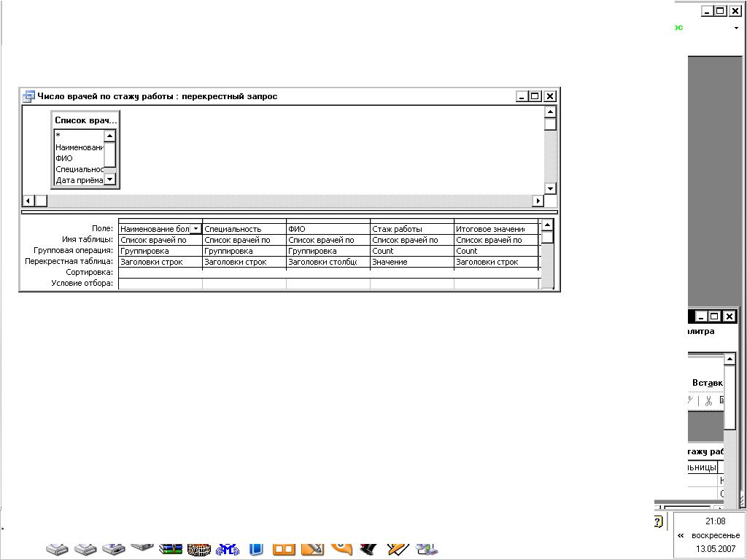Select Дата приёма in the field list
This screenshot has width=747, height=560.
(x=79, y=180)
